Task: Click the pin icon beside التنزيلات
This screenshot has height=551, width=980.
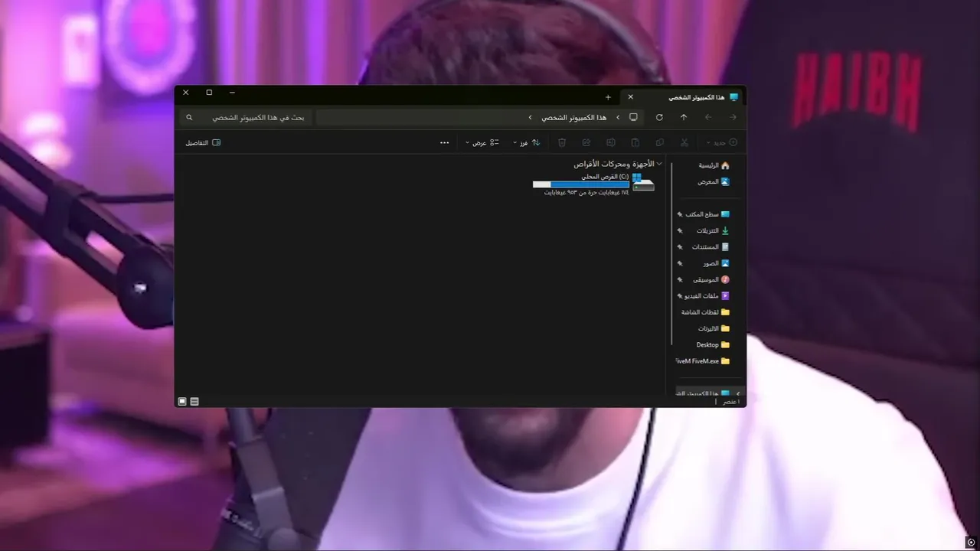Action: [680, 230]
